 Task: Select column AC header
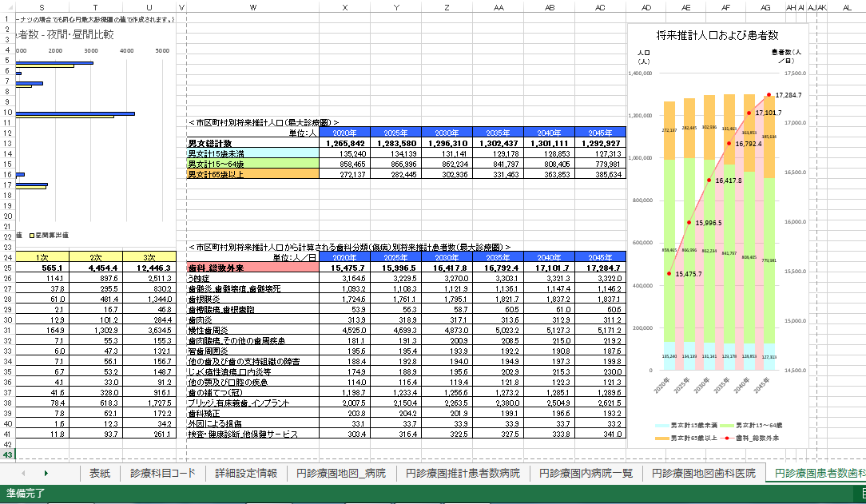tap(600, 7)
